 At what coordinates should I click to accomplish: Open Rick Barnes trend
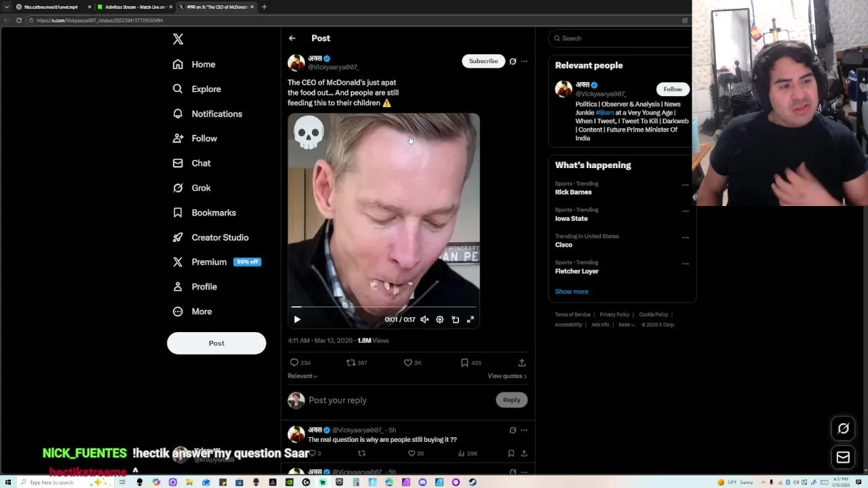574,192
